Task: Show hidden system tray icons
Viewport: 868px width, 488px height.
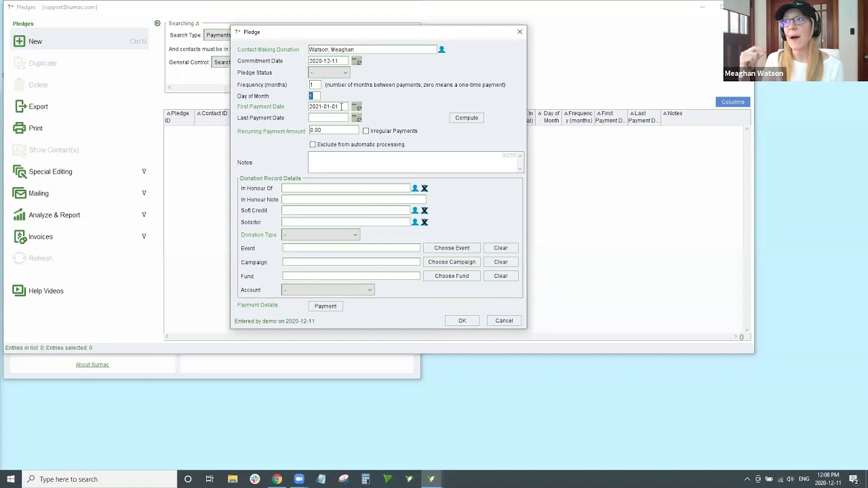Action: pos(747,479)
